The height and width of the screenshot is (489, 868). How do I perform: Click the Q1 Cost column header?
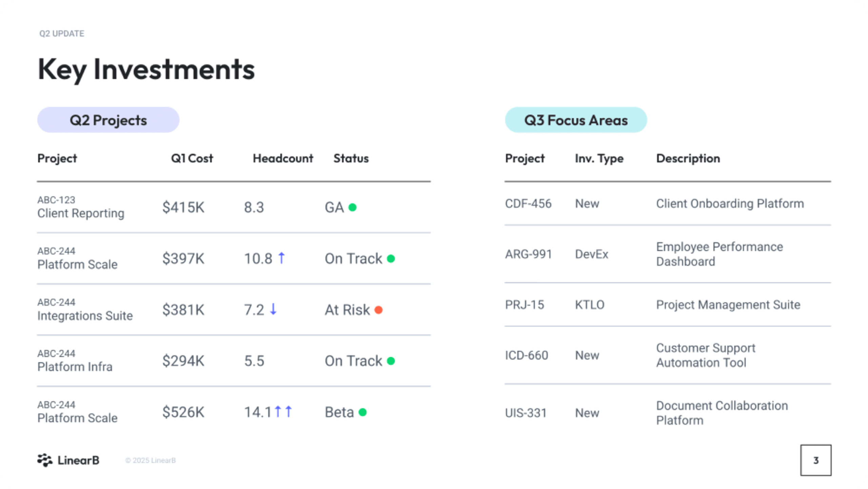192,158
